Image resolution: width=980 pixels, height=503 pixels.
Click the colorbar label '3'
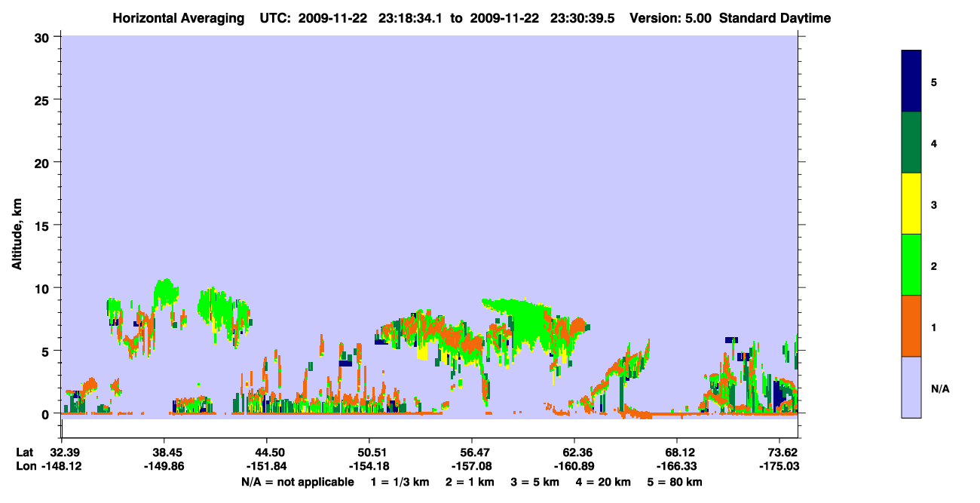(934, 204)
